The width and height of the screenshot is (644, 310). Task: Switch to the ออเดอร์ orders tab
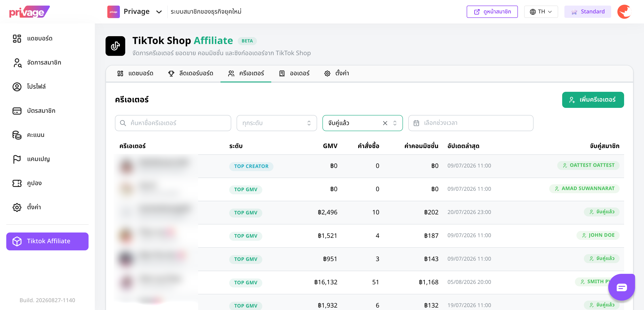(x=294, y=73)
